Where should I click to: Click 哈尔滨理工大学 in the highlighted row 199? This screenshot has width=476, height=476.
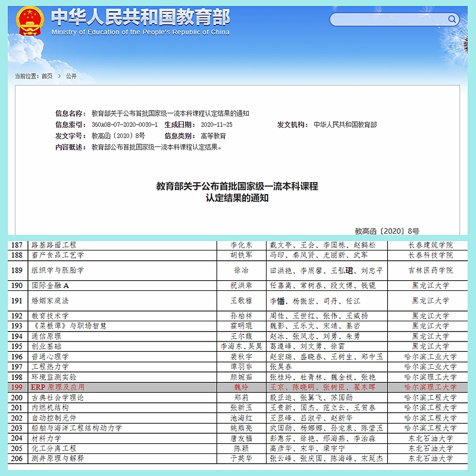(x=430, y=387)
